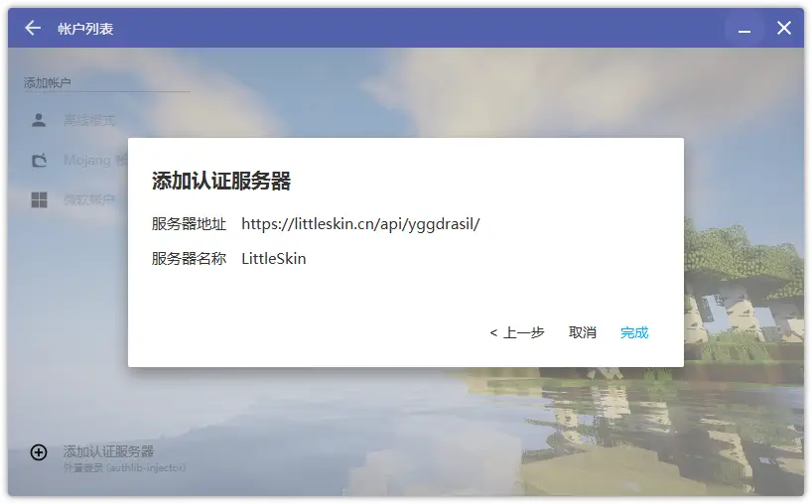
Task: Click the 外置登录 (authlib-injector) subtitle
Action: click(x=124, y=467)
